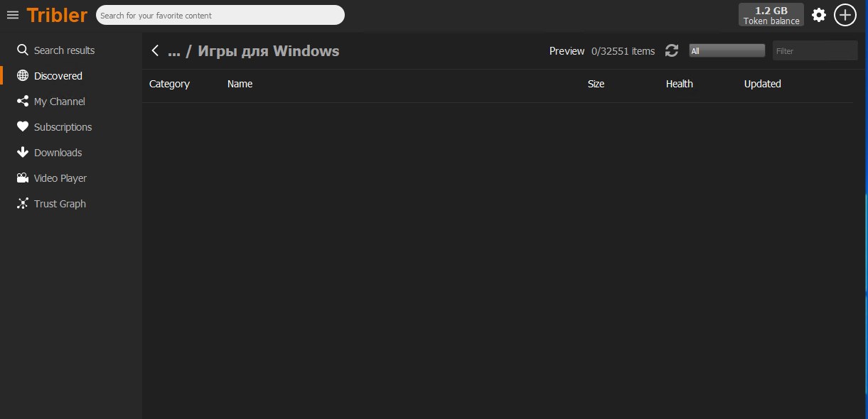Open the All category dropdown

(727, 50)
